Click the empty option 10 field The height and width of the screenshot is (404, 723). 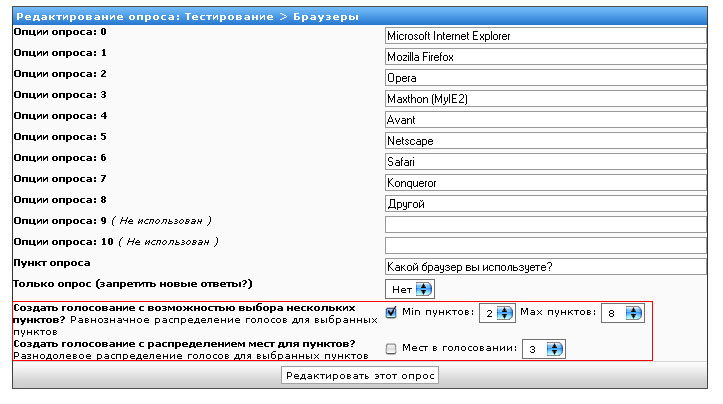pos(546,245)
